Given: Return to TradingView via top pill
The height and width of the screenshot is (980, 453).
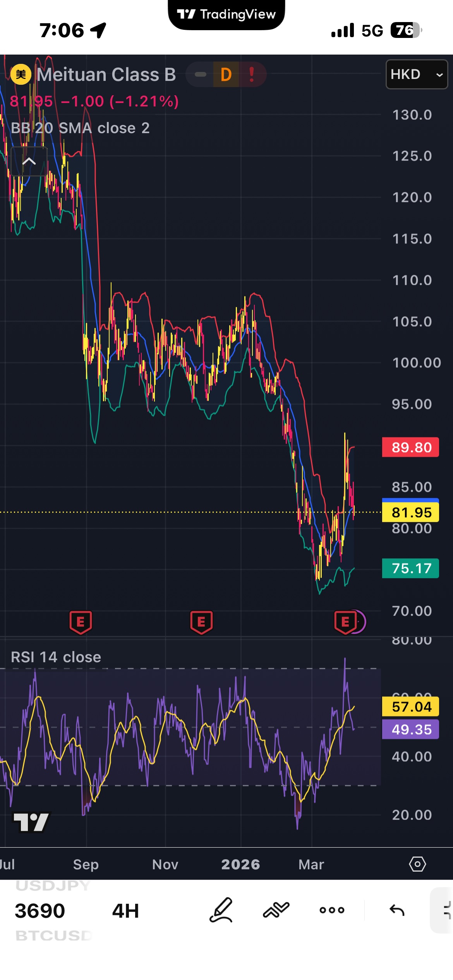Looking at the screenshot, I should [226, 15].
